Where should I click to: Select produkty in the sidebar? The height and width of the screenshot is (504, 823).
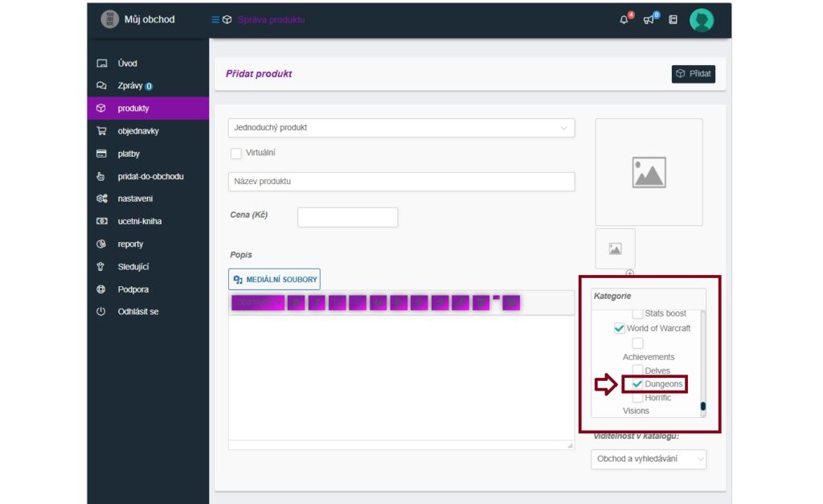148,109
